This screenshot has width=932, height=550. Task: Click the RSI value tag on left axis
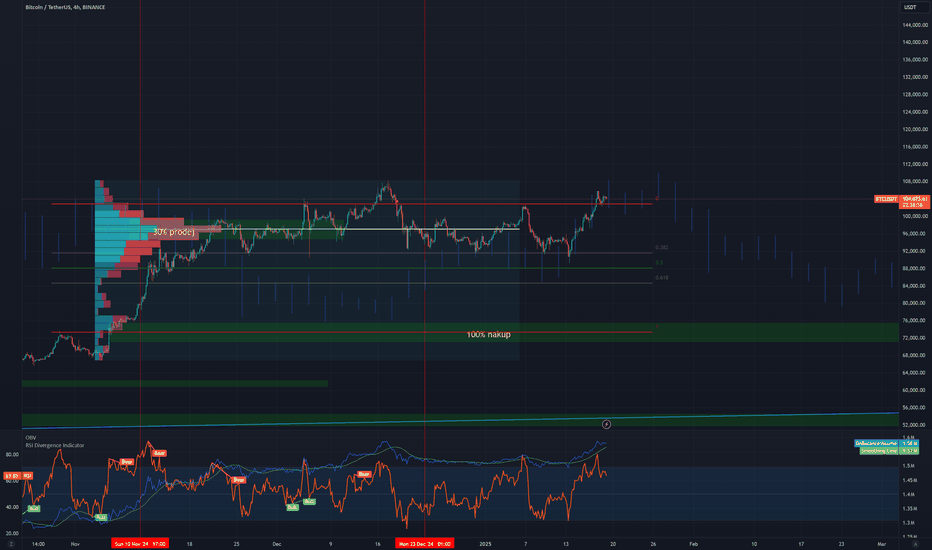click(18, 476)
